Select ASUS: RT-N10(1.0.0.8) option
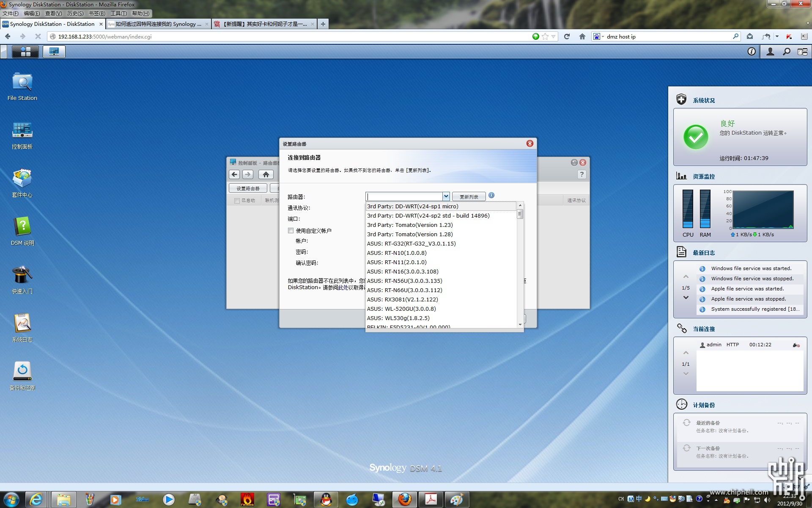 (x=441, y=253)
